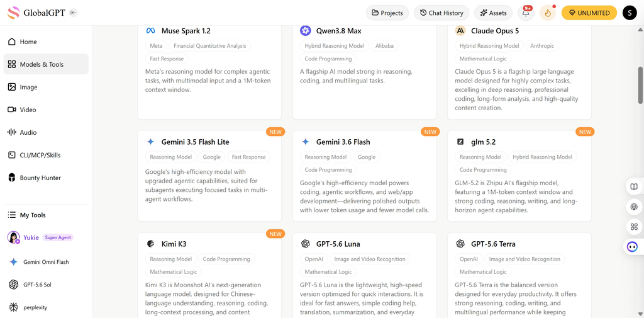
Task: Click the broadcast icon on right edge
Action: click(634, 207)
